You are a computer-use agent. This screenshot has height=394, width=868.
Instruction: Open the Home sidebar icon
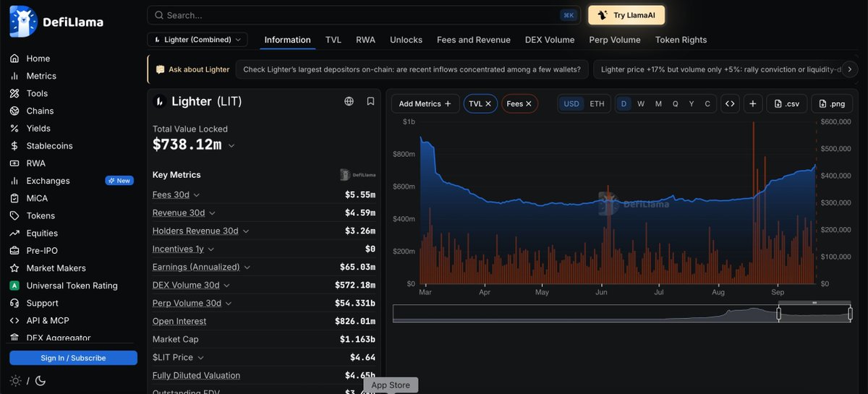click(x=14, y=59)
